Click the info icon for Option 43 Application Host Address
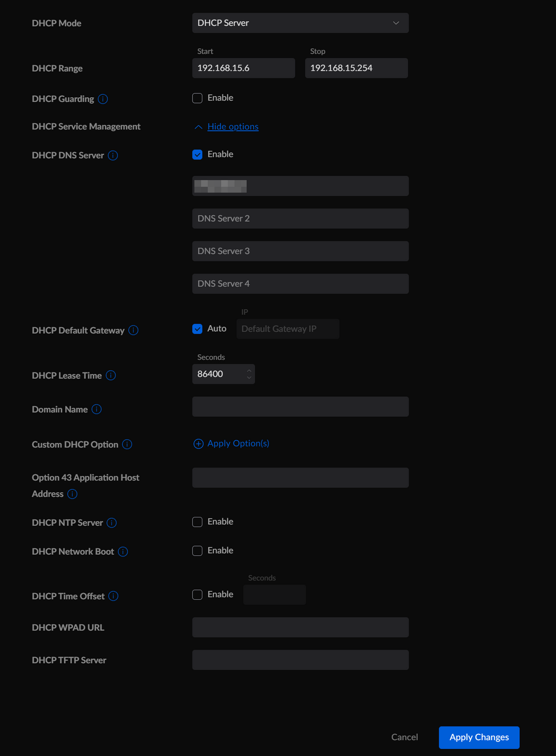This screenshot has height=756, width=556. (73, 494)
